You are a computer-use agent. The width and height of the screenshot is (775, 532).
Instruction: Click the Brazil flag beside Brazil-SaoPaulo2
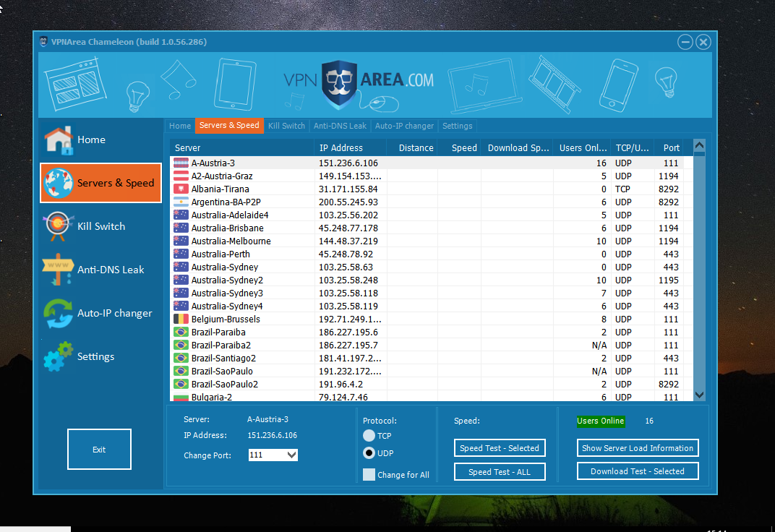tap(181, 385)
